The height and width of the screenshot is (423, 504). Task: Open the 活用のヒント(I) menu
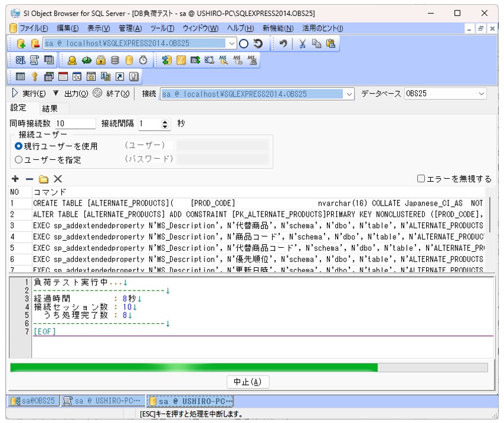[323, 29]
